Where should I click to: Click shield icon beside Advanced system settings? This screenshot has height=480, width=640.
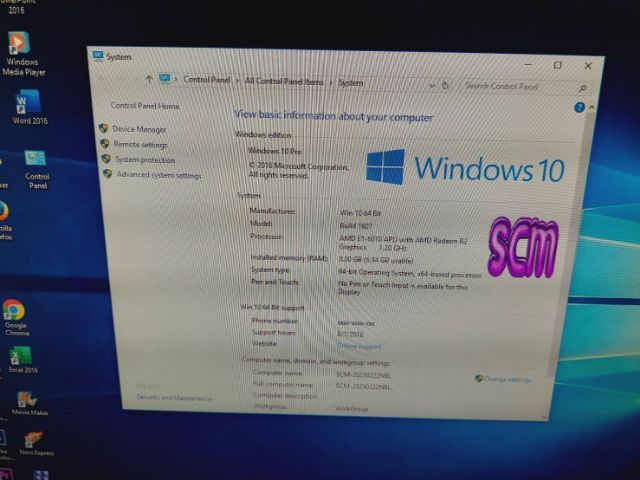pyautogui.click(x=108, y=174)
